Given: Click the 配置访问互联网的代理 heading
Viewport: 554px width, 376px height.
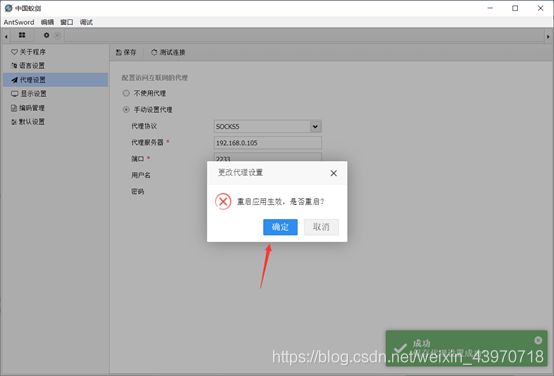Looking at the screenshot, I should pyautogui.click(x=154, y=77).
